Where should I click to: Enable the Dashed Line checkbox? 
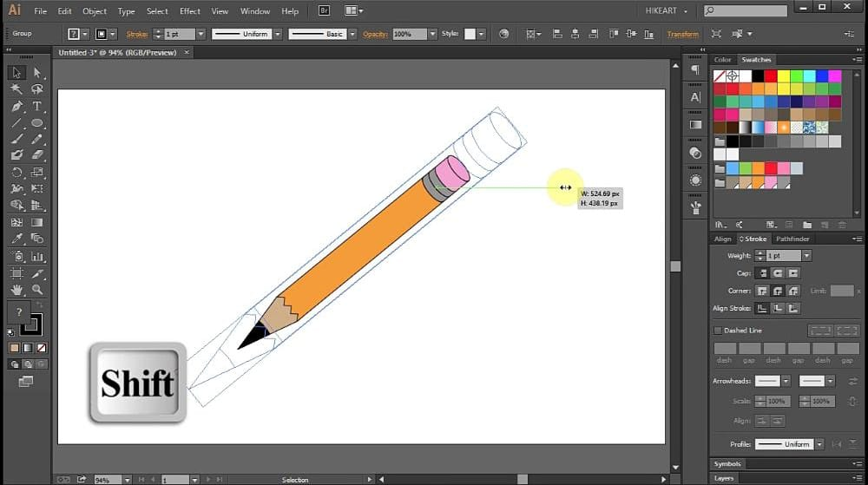(x=718, y=331)
